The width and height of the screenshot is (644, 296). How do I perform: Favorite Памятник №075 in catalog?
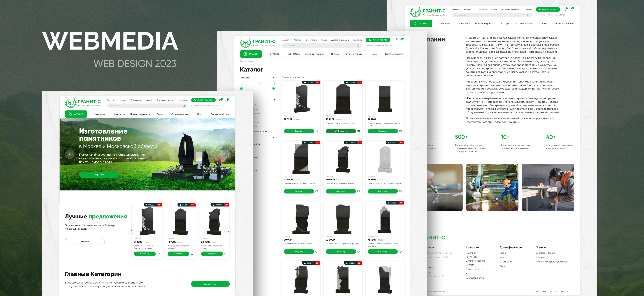(x=317, y=252)
